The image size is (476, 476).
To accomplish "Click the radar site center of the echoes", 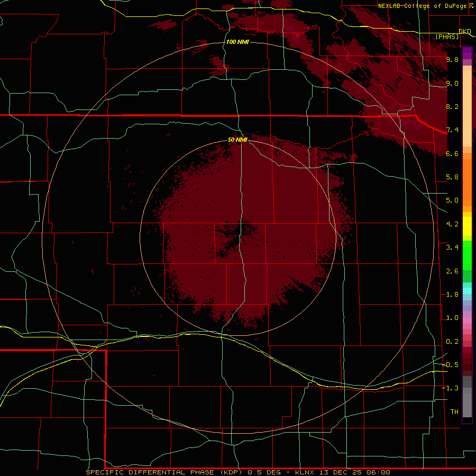I will 237,237.
